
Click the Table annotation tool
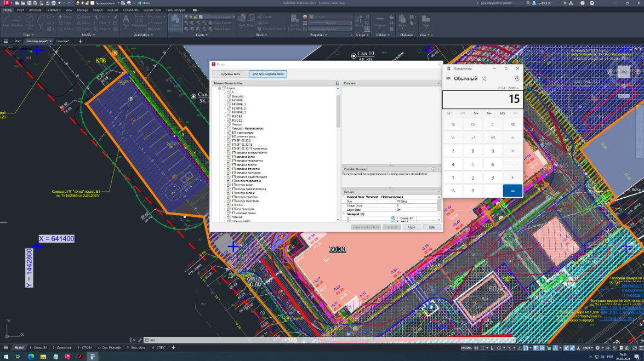click(x=155, y=29)
